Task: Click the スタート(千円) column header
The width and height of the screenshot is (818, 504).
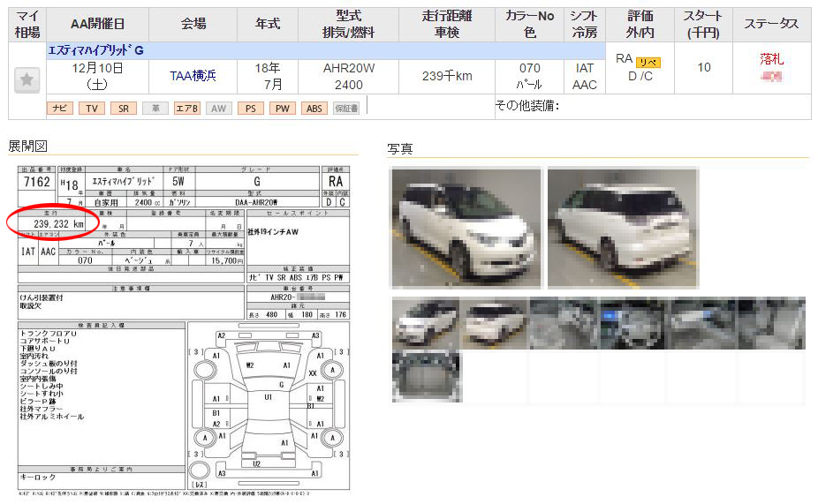Action: pos(703,24)
